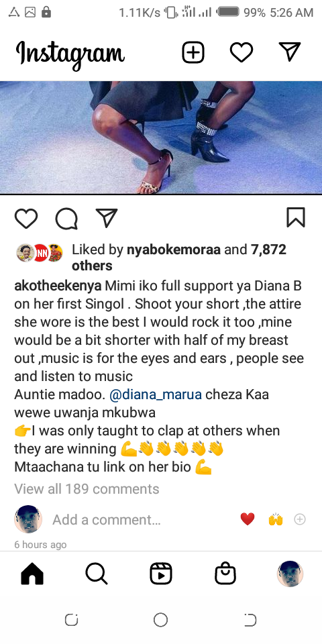The width and height of the screenshot is (322, 644).
Task: Expand more emoji with plus circle
Action: point(300,519)
